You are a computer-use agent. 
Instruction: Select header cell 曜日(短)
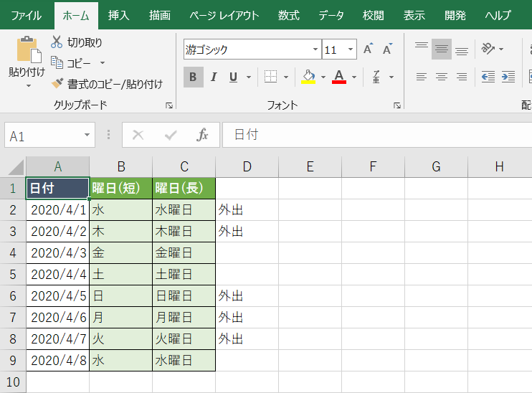click(x=120, y=188)
